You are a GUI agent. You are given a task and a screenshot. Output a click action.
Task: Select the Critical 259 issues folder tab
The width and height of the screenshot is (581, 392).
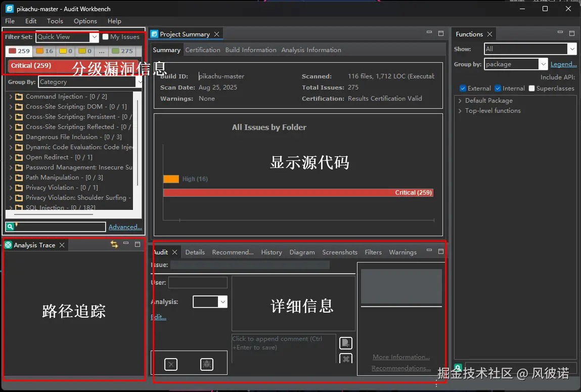19,51
